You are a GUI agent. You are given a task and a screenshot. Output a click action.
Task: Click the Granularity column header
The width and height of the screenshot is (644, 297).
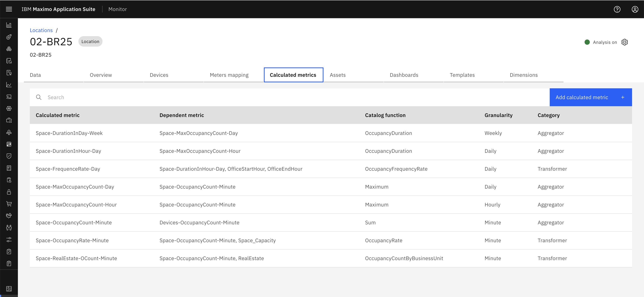point(498,115)
